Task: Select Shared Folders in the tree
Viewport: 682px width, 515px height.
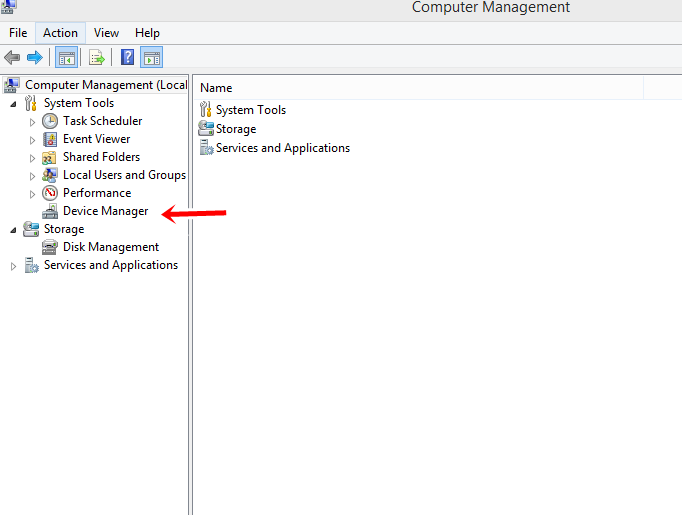Action: (x=101, y=157)
